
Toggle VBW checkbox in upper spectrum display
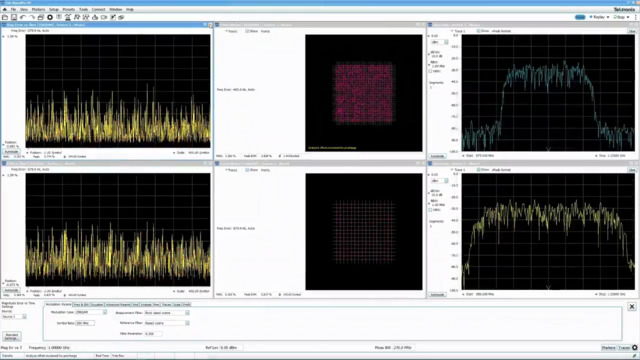coord(430,71)
